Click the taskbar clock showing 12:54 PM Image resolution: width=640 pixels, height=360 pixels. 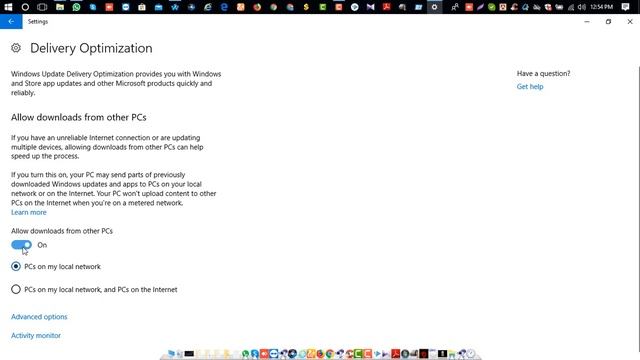(602, 7)
